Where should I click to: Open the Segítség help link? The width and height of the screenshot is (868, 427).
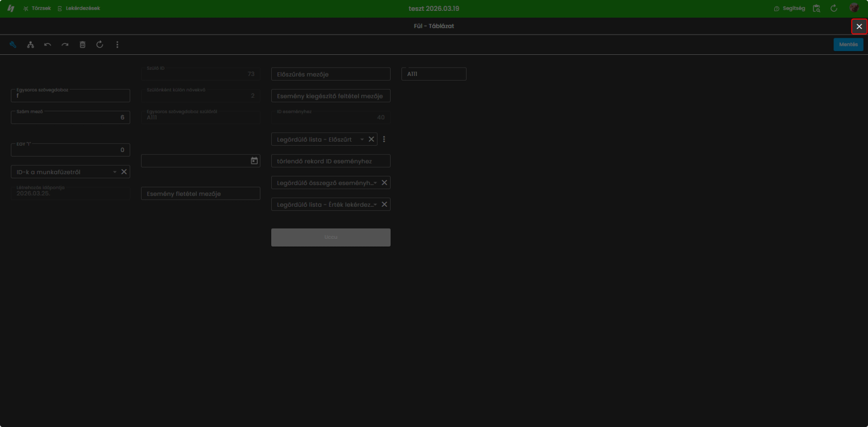pyautogui.click(x=789, y=8)
